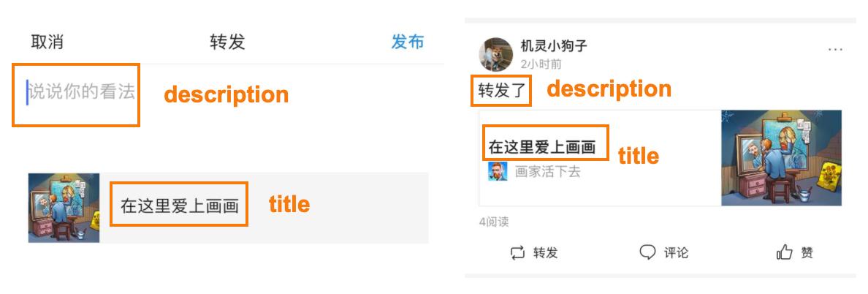The image size is (868, 294).
Task: Click the 画家活下去 source name
Action: coord(547,172)
